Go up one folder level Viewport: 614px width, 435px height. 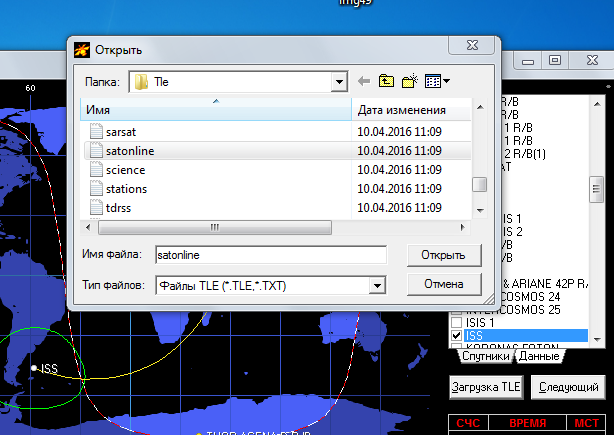pyautogui.click(x=386, y=81)
